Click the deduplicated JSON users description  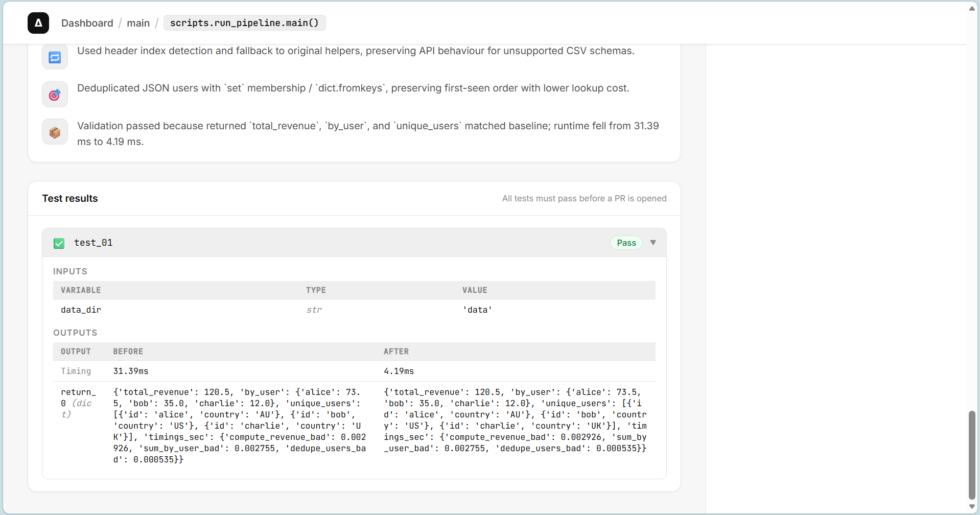click(353, 88)
